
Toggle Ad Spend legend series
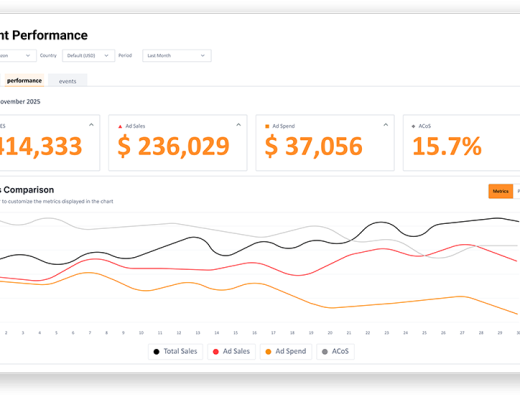click(x=286, y=351)
